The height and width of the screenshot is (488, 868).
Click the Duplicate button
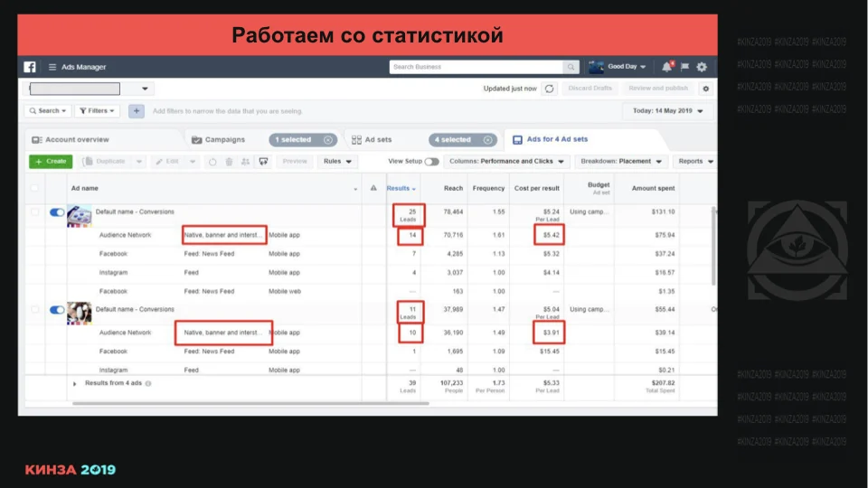[105, 162]
